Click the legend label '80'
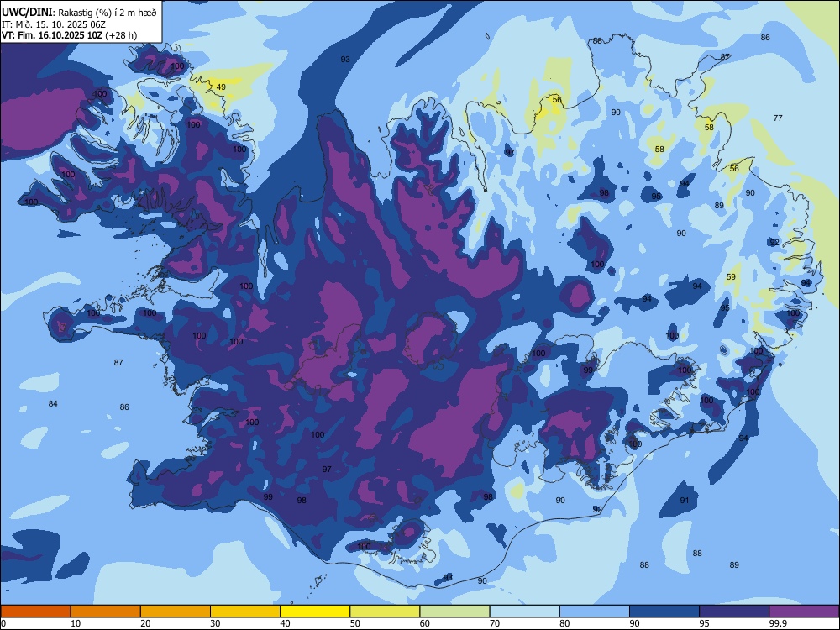The width and height of the screenshot is (840, 630). (564, 623)
